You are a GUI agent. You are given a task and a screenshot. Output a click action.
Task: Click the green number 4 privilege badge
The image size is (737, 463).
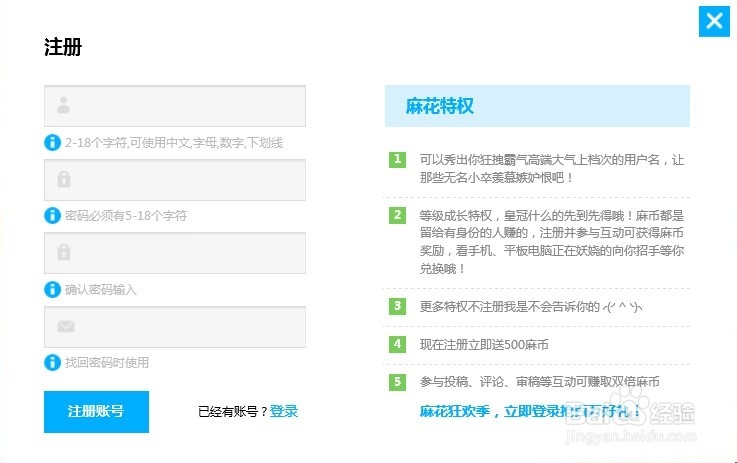click(x=397, y=344)
